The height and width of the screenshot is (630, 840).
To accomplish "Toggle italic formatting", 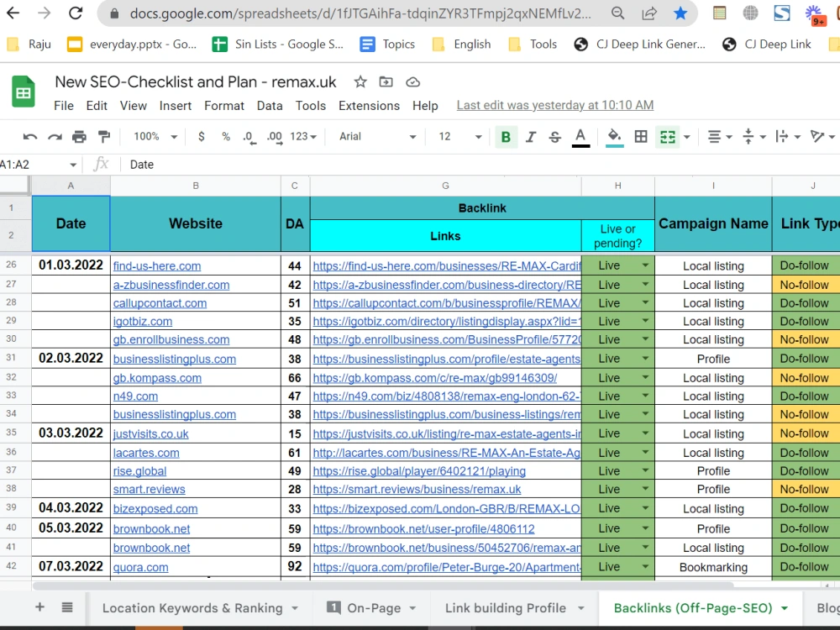I will 530,137.
